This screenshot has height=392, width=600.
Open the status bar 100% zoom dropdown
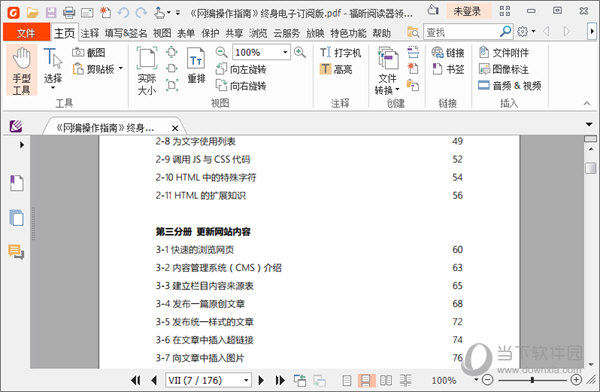(x=476, y=379)
